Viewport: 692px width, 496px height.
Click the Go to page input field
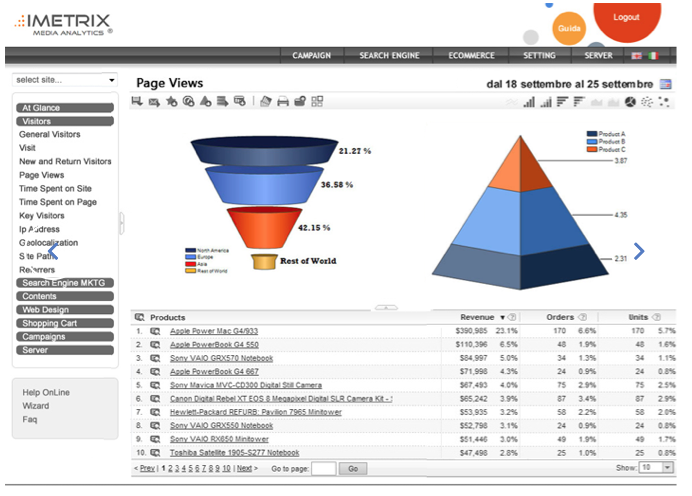(323, 468)
